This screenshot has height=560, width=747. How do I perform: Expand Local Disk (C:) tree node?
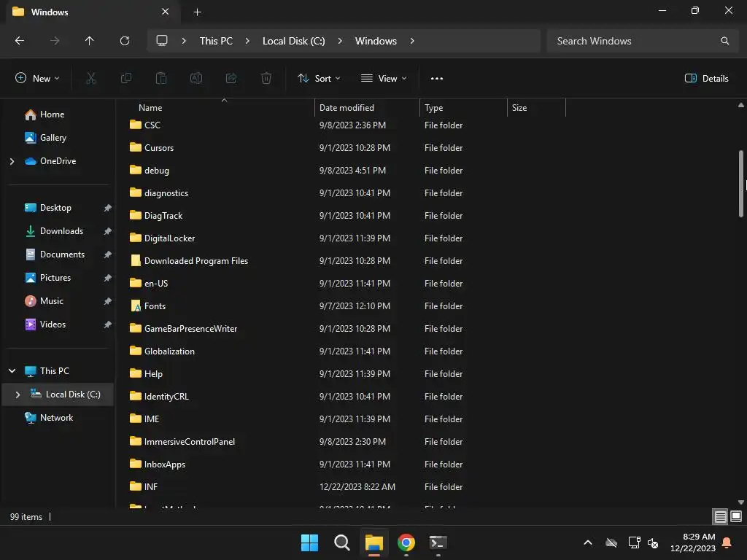pyautogui.click(x=18, y=394)
